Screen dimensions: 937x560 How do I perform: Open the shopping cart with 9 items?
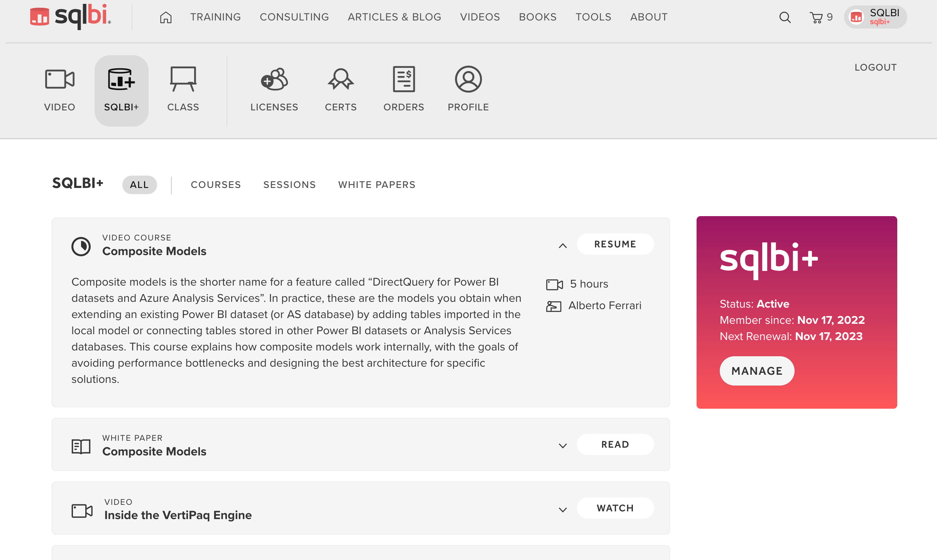tap(821, 17)
